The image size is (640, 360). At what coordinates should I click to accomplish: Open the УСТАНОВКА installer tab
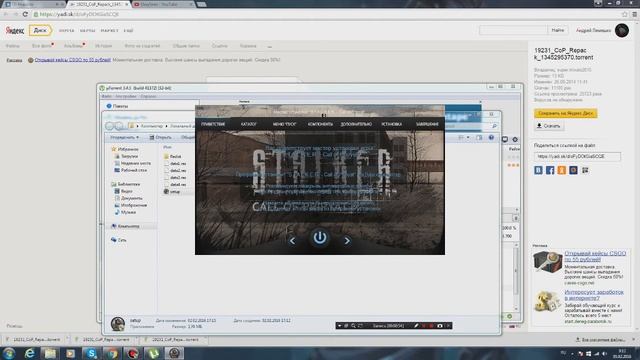click(x=391, y=124)
